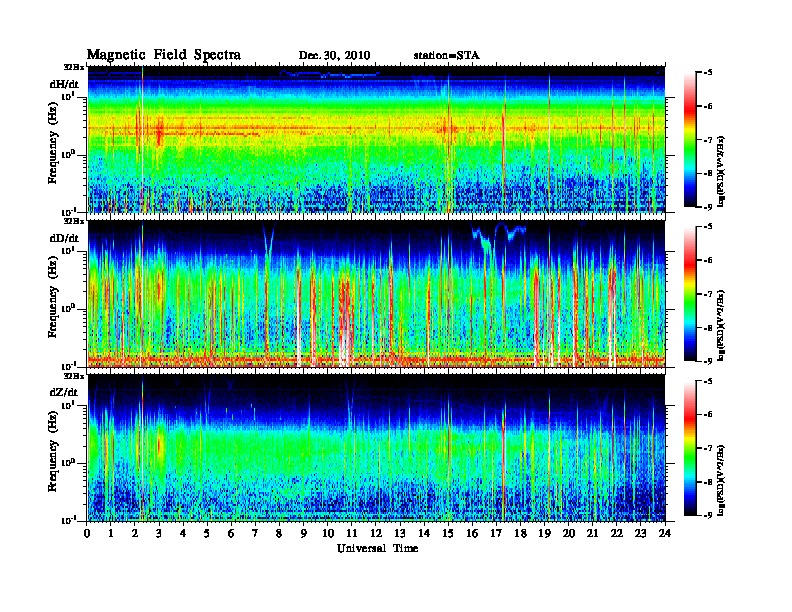
Task: Click the -8 label on dZ/dt colorbar
Action: [708, 482]
